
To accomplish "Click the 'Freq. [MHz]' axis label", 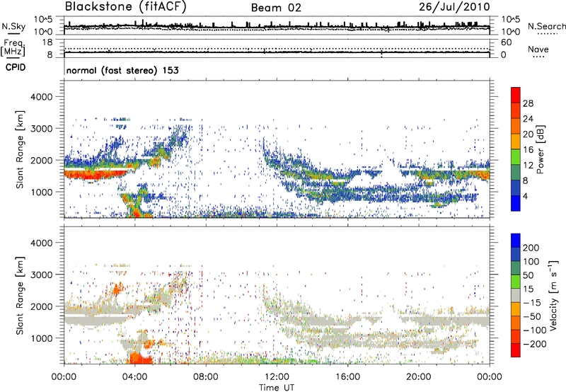I will click(13, 48).
